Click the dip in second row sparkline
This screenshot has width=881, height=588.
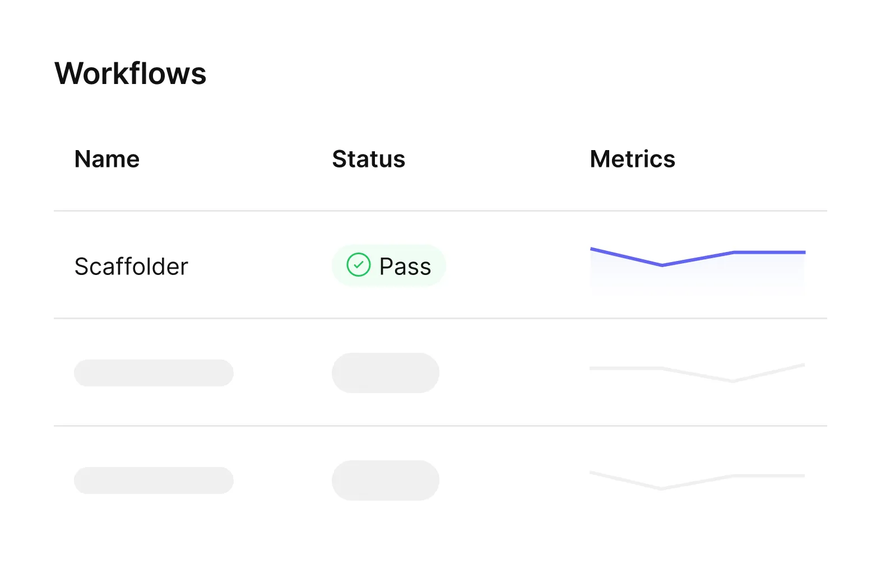733,380
